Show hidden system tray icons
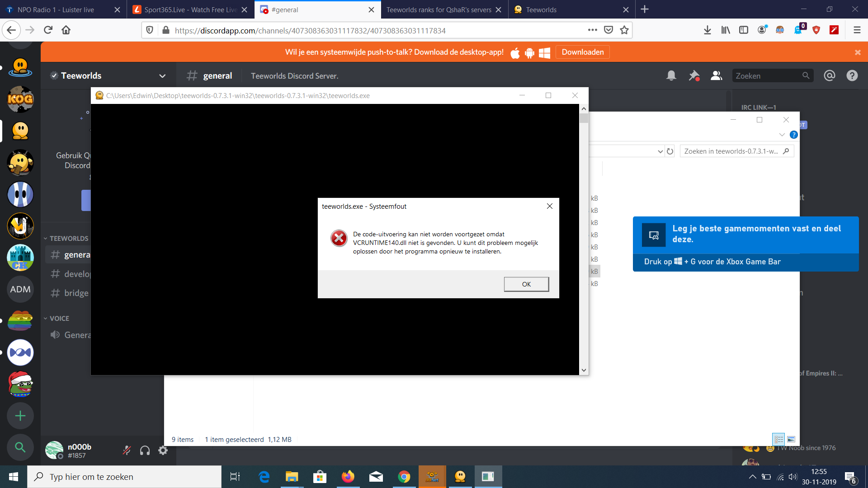Viewport: 868px width, 488px height. pyautogui.click(x=752, y=477)
